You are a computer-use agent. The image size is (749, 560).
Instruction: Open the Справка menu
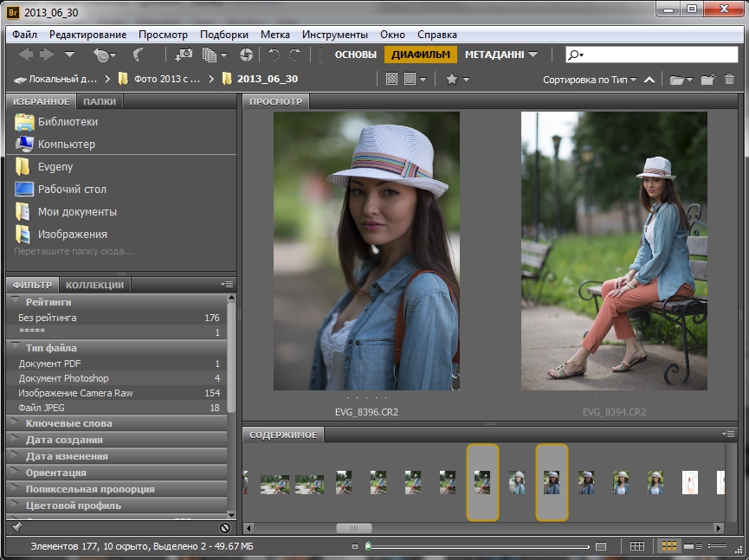[437, 35]
